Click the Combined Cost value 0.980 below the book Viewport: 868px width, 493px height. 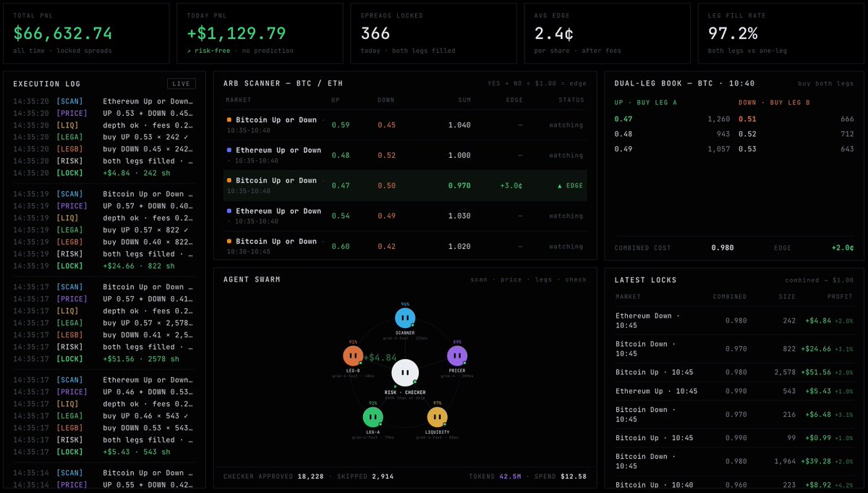pyautogui.click(x=723, y=248)
